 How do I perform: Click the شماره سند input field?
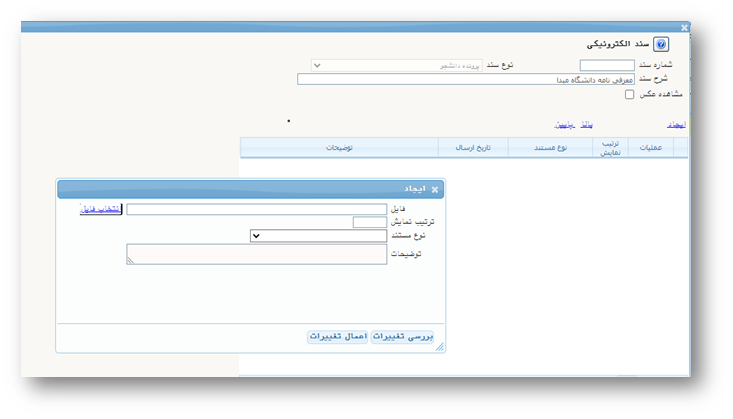point(607,65)
